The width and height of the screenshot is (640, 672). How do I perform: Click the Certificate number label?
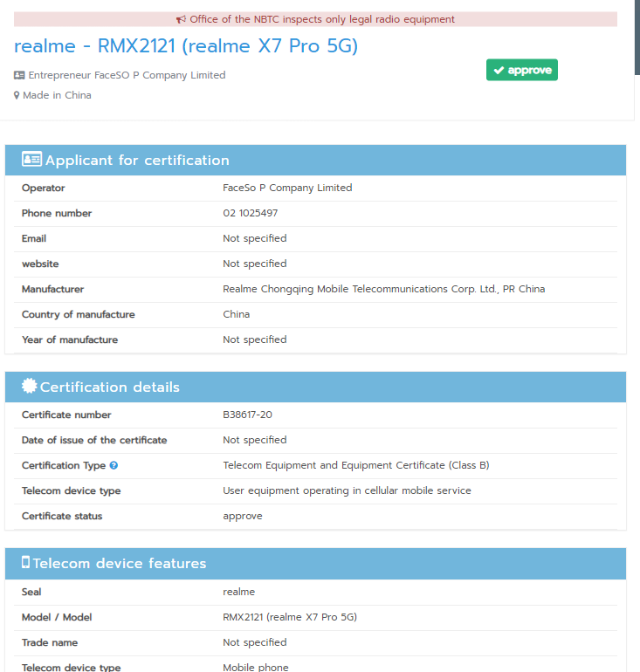[x=66, y=415]
